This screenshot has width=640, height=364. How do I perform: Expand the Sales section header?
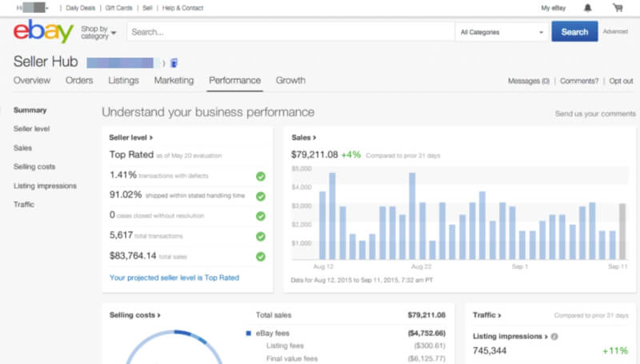point(304,138)
